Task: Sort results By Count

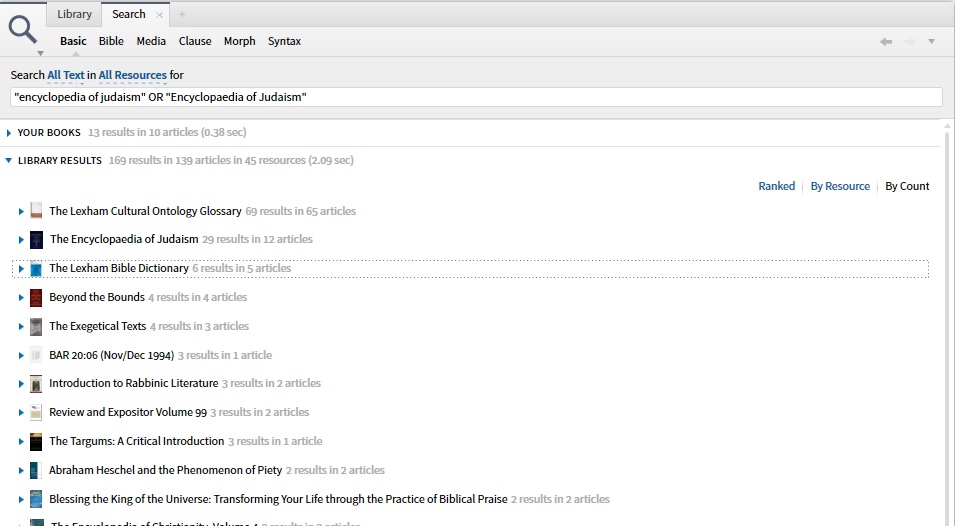Action: pyautogui.click(x=907, y=186)
